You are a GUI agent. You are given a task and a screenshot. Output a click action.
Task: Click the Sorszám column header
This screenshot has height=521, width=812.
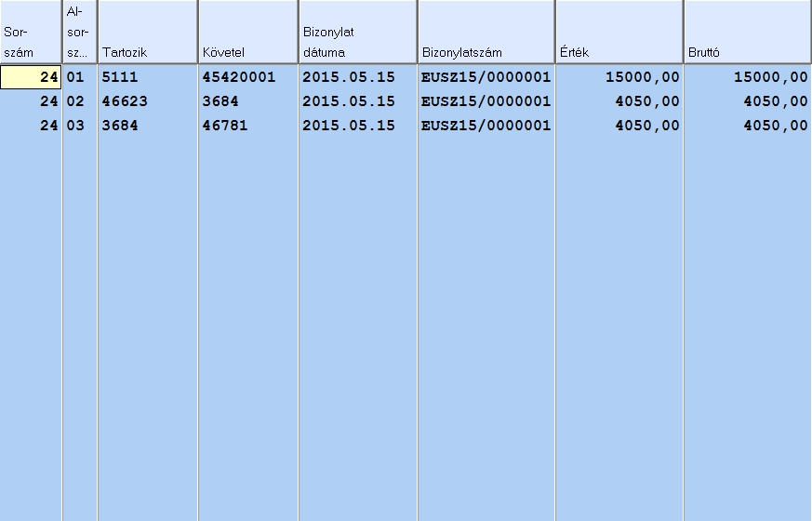[x=31, y=32]
